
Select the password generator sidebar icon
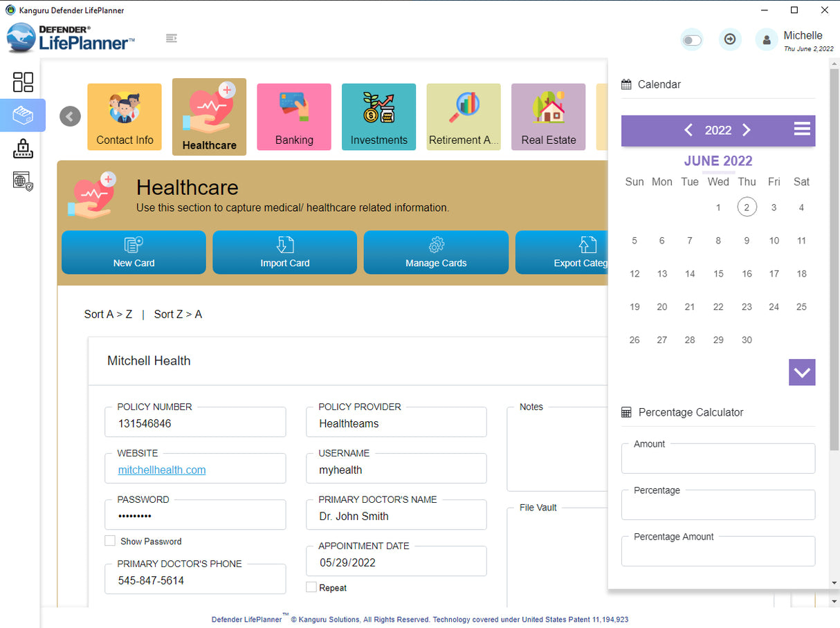point(23,148)
